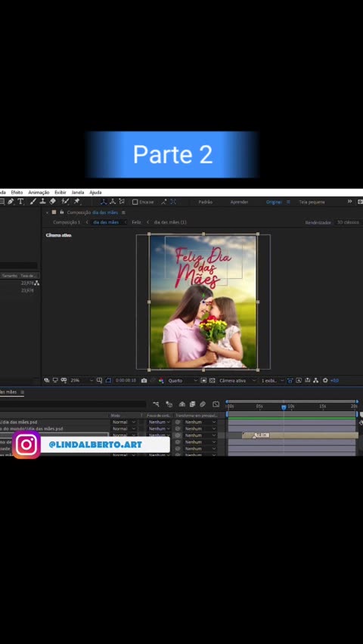
Task: Select the Brush tool
Action: coord(33,202)
